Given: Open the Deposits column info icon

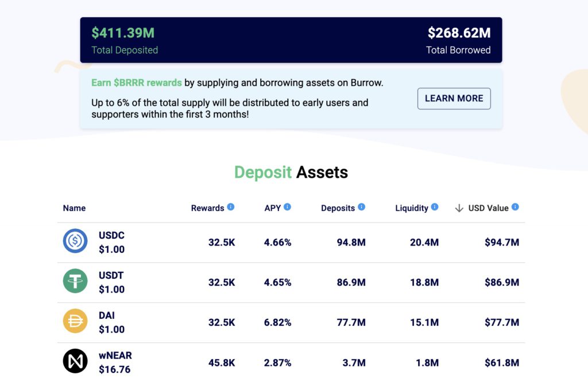Looking at the screenshot, I should tap(362, 206).
